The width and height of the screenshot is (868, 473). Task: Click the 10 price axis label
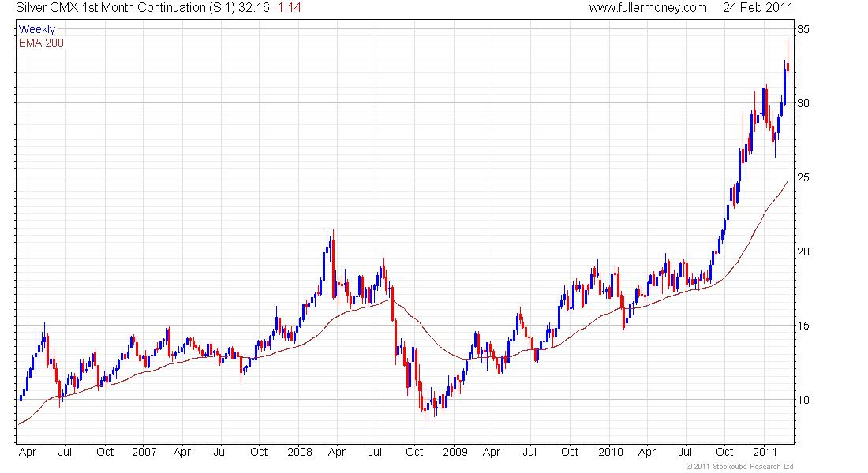[x=803, y=400]
